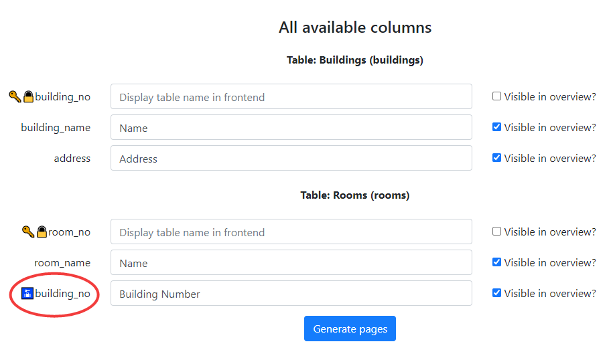Image resolution: width=613 pixels, height=364 pixels.
Task: Click the Table: Rooms (rooms) heading
Action: tap(355, 195)
